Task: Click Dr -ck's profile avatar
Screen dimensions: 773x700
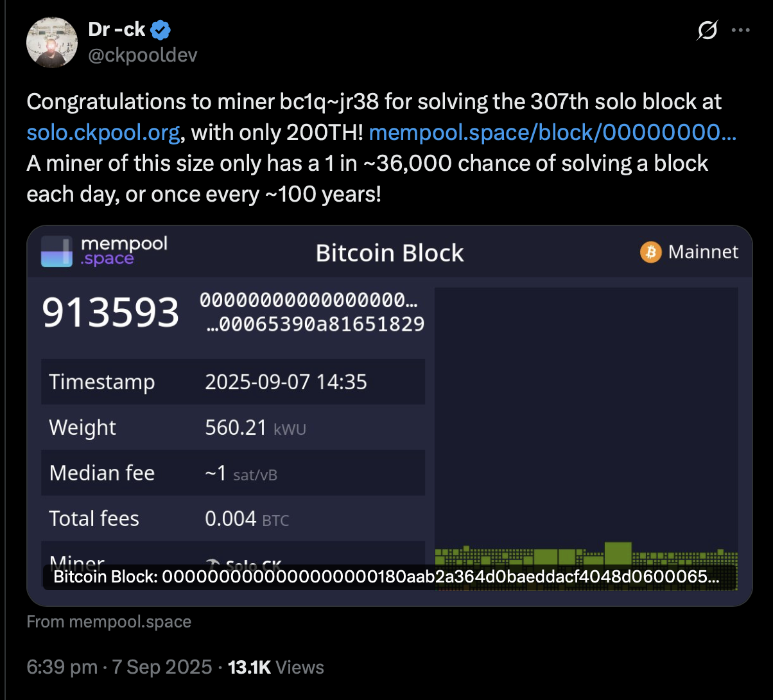Action: pos(51,42)
